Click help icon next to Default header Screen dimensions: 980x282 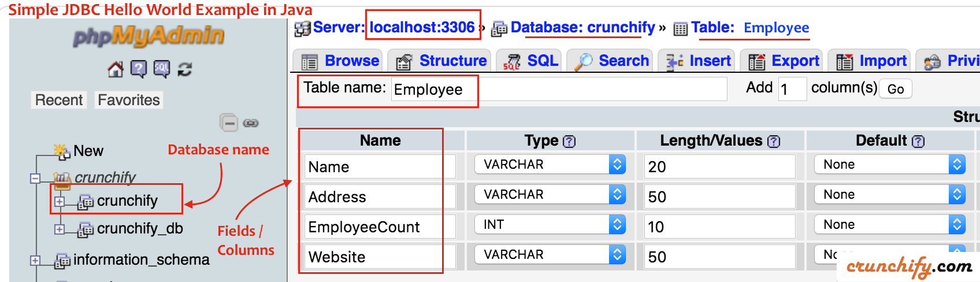918,142
